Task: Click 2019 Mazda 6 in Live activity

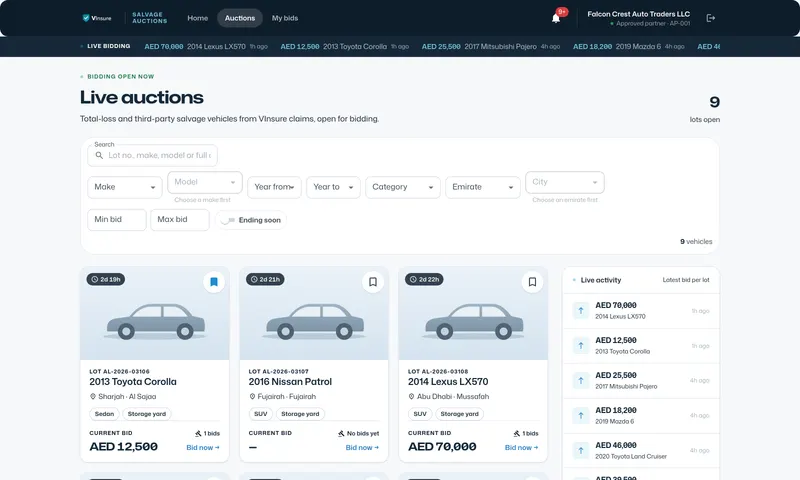Action: [614, 421]
